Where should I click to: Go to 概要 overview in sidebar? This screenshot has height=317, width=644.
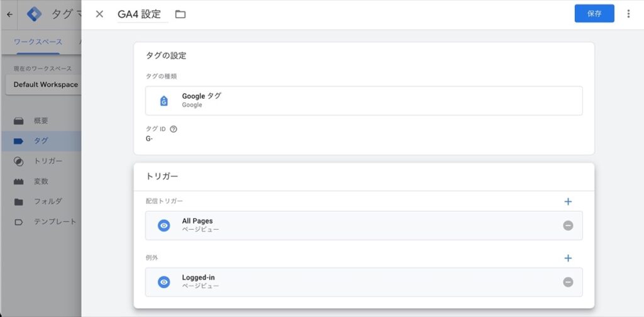point(41,121)
